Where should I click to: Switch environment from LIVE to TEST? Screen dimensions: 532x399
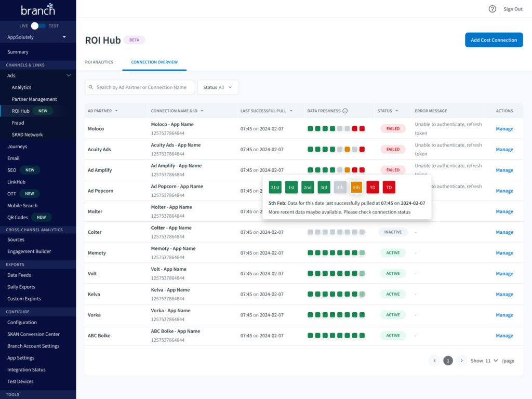click(x=38, y=25)
